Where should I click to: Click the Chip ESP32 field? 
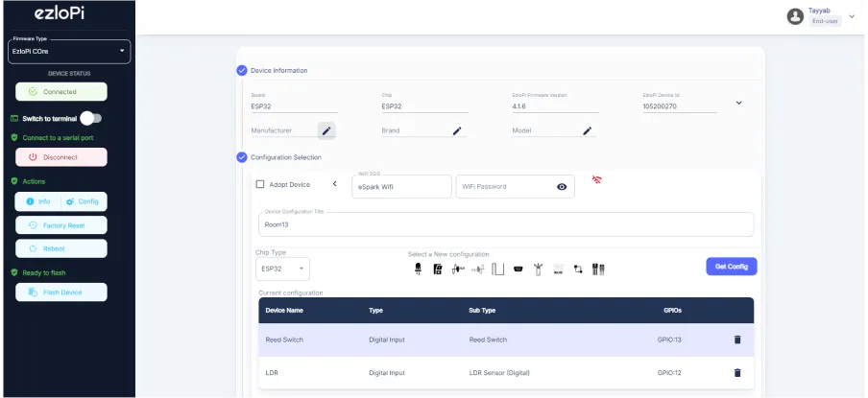click(x=425, y=106)
